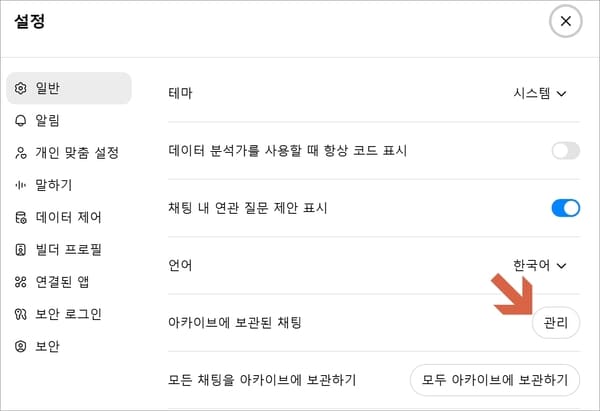Click the shield icon for 보안

tap(20, 346)
